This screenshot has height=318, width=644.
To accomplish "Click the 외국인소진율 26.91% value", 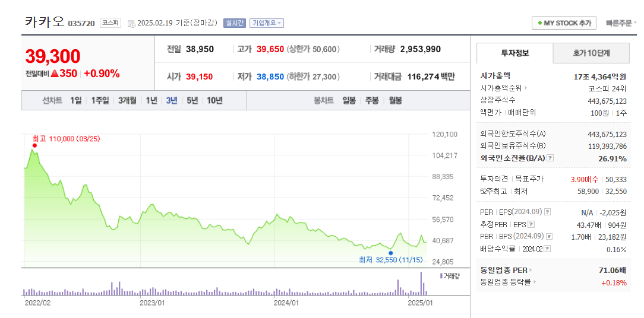I will pos(613,159).
